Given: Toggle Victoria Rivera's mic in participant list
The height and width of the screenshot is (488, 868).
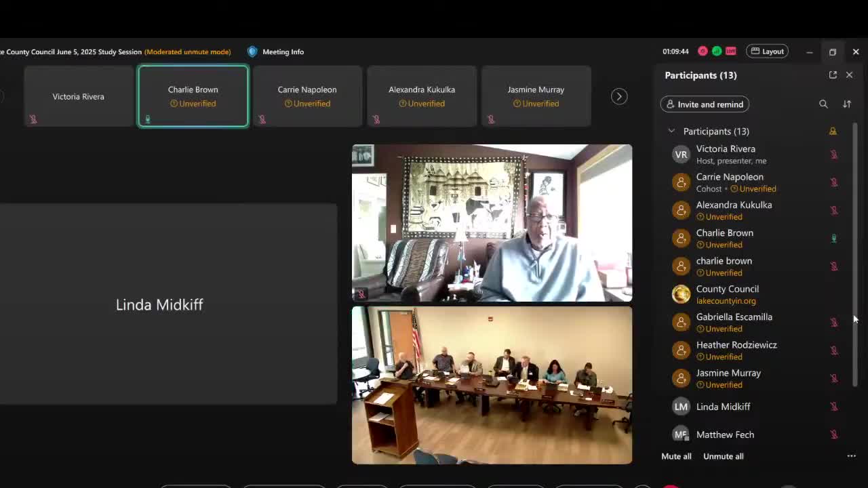Looking at the screenshot, I should [834, 155].
